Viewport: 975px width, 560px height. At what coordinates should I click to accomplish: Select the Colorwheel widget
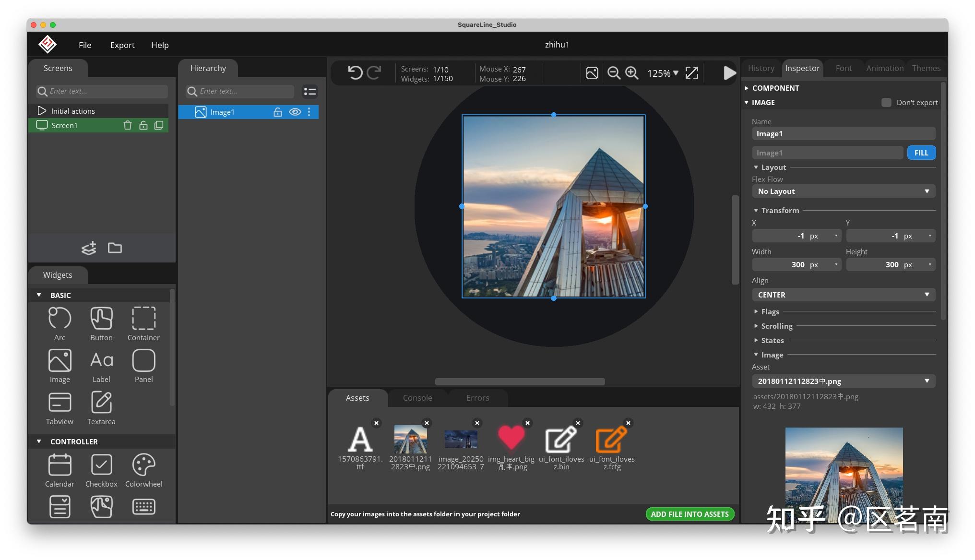143,465
